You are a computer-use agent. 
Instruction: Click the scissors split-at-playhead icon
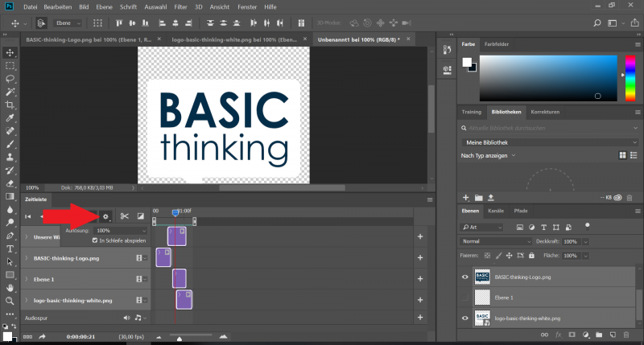[125, 216]
